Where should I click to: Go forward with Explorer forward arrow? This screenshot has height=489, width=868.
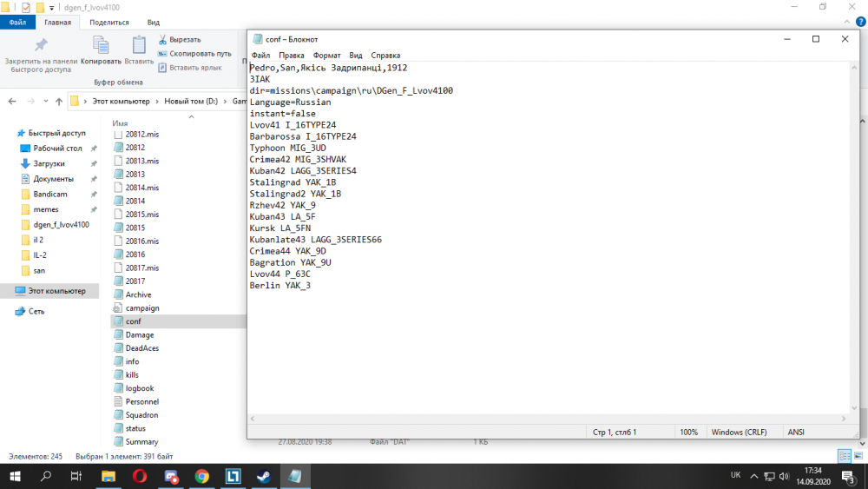(30, 102)
